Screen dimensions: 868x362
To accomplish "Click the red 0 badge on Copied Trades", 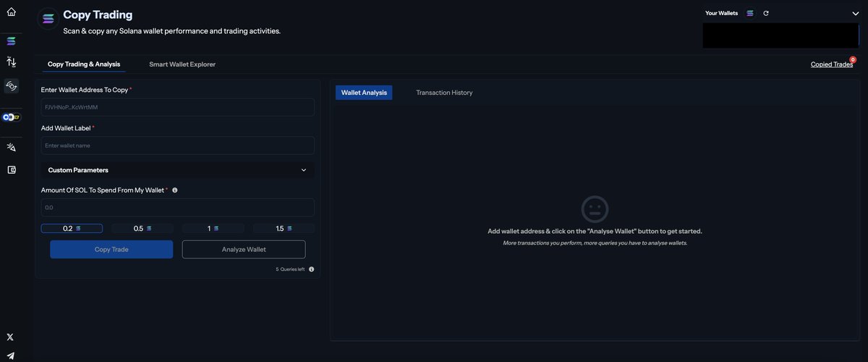I will pyautogui.click(x=853, y=59).
